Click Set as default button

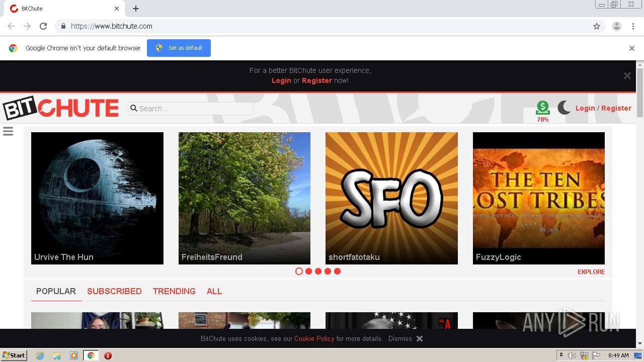pos(179,48)
